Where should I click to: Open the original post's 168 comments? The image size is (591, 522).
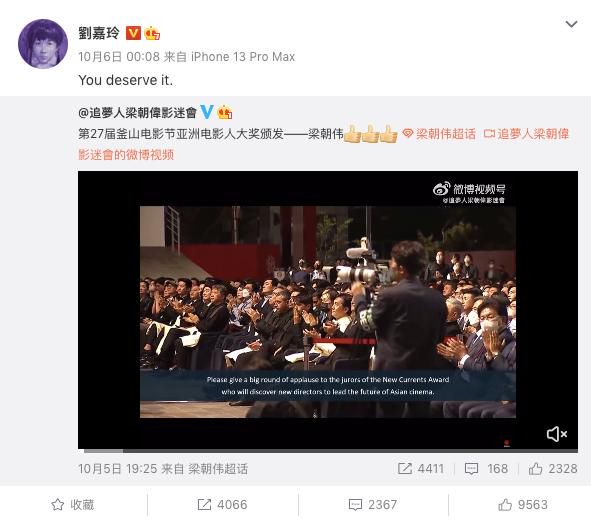pos(486,468)
